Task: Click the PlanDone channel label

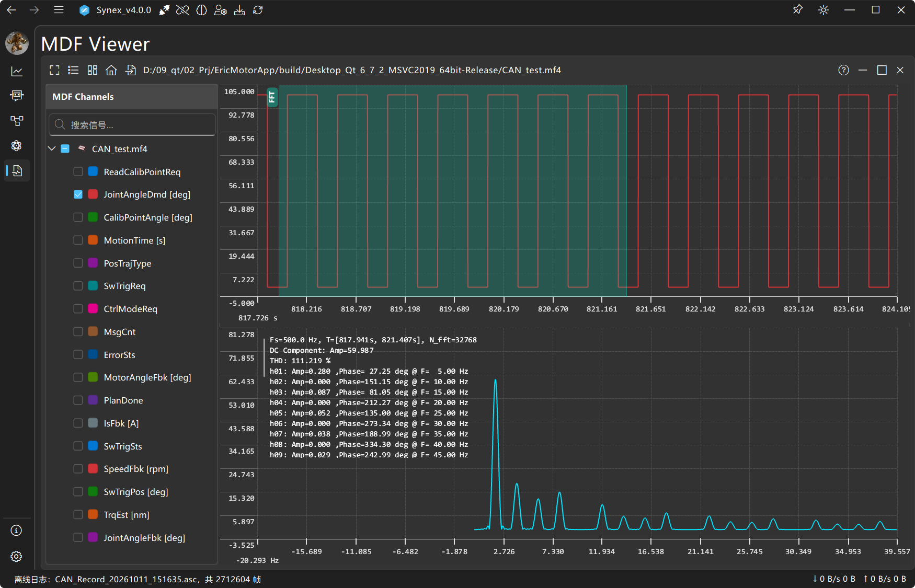Action: click(123, 400)
